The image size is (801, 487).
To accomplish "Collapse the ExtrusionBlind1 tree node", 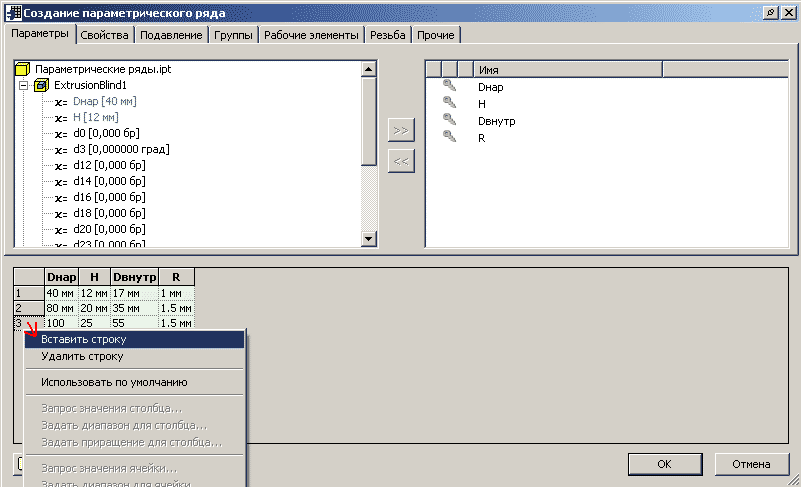I will coord(23,85).
